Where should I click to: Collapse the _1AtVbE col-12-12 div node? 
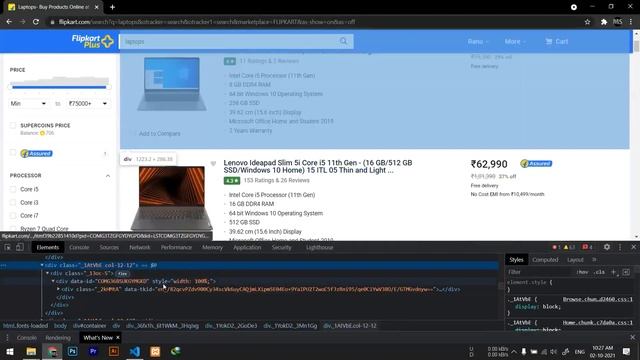[x=42, y=265]
